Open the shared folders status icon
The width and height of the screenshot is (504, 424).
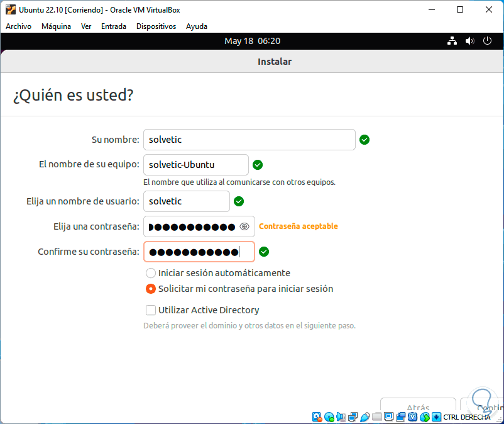[x=376, y=417]
